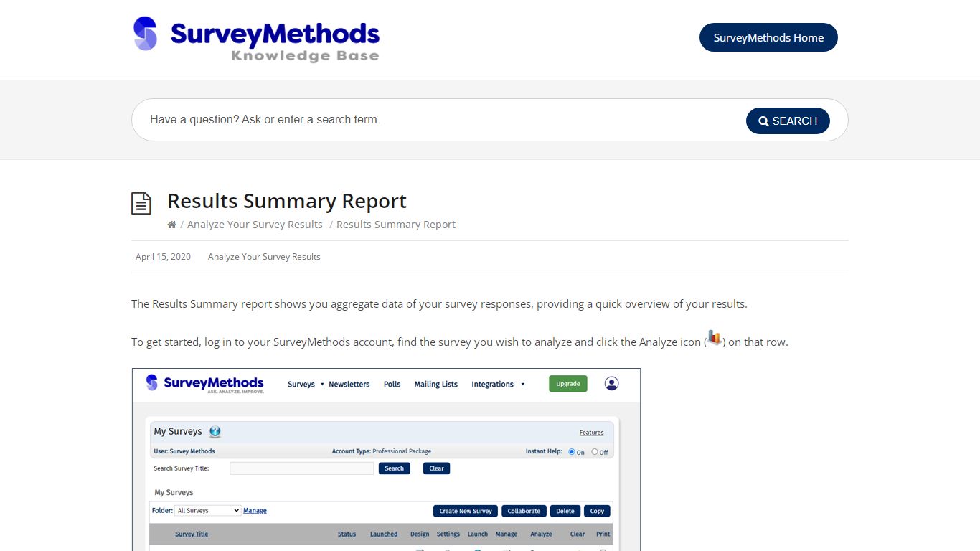Click Results Summary Report breadcrumb
The image size is (980, 551).
[396, 225]
